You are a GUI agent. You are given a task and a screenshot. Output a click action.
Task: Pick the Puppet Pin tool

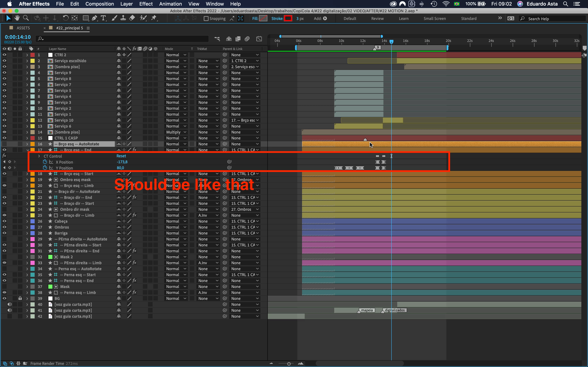tap(154, 18)
